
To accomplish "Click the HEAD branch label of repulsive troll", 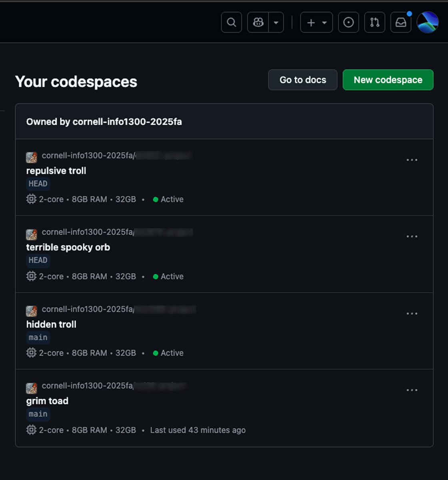I will pos(38,184).
